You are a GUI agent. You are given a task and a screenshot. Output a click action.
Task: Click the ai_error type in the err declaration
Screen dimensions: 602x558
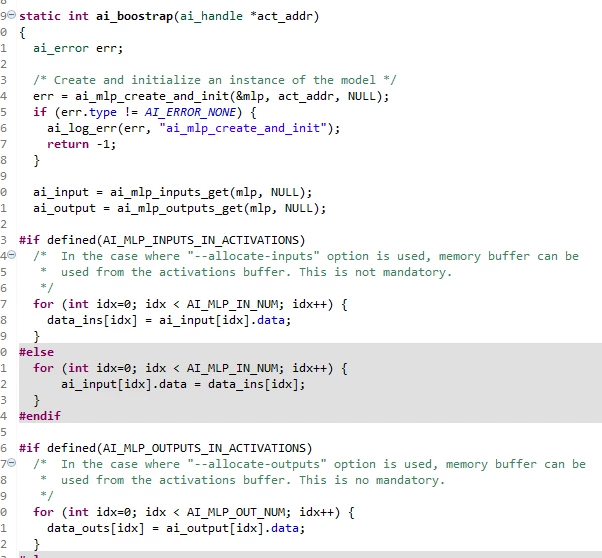pyautogui.click(x=61, y=48)
